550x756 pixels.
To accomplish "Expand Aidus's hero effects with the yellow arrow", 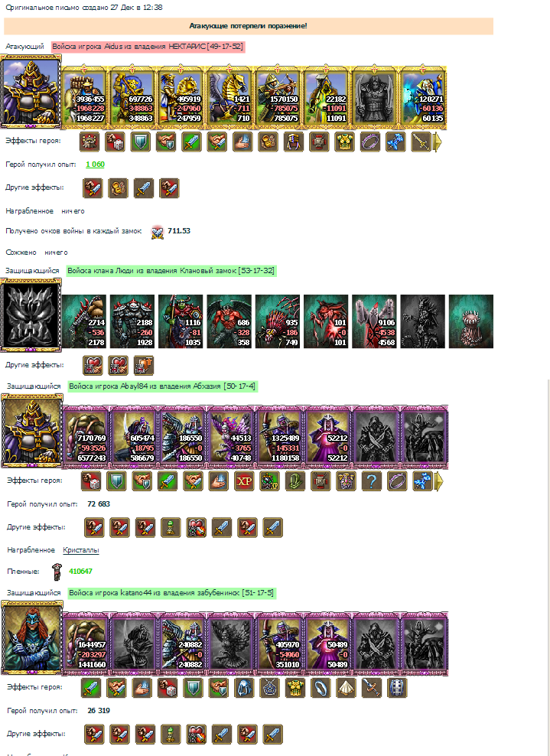I will 438,142.
